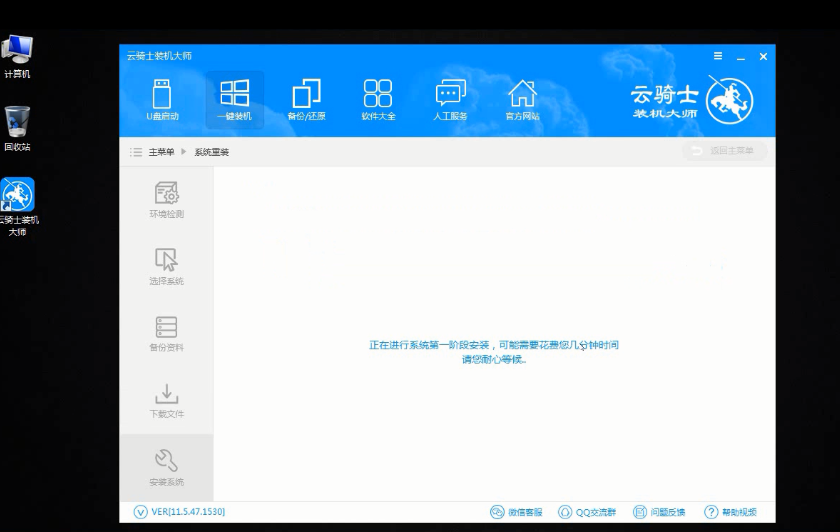
Task: Click the 返回主菜单 button
Action: point(724,151)
